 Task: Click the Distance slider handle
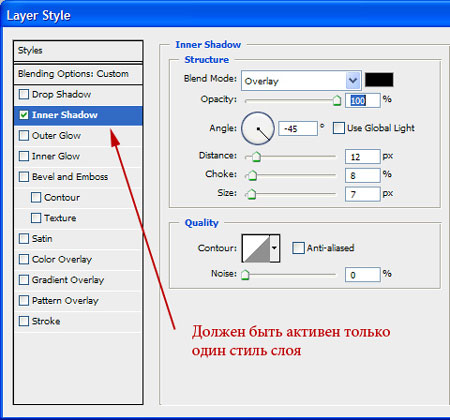[x=256, y=156]
